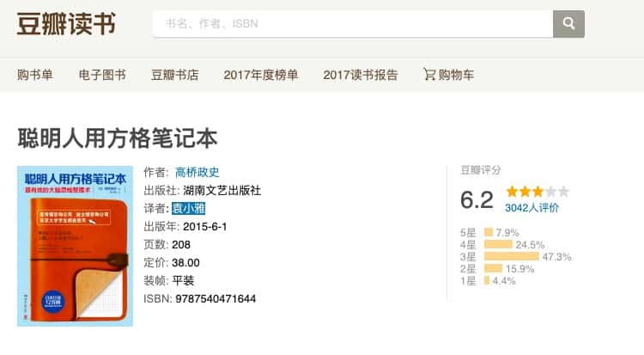644x355 pixels.
Task: Click the star rating icons
Action: pos(538,192)
